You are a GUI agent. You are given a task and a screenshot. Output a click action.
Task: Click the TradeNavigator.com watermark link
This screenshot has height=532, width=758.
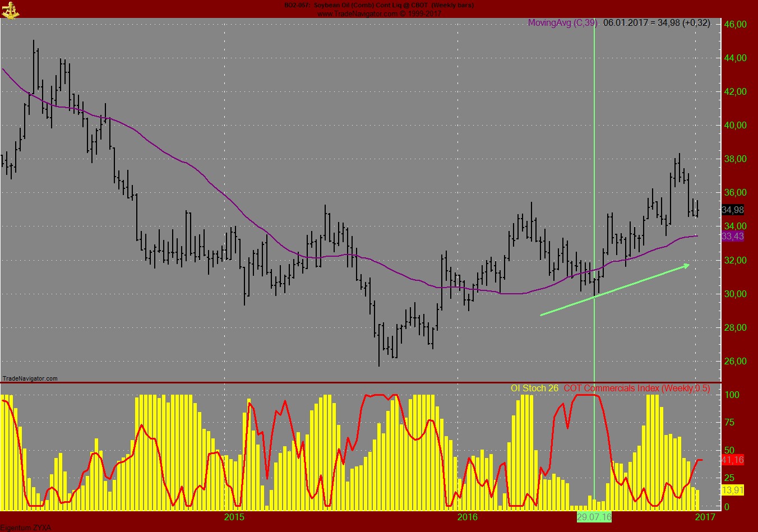click(30, 378)
